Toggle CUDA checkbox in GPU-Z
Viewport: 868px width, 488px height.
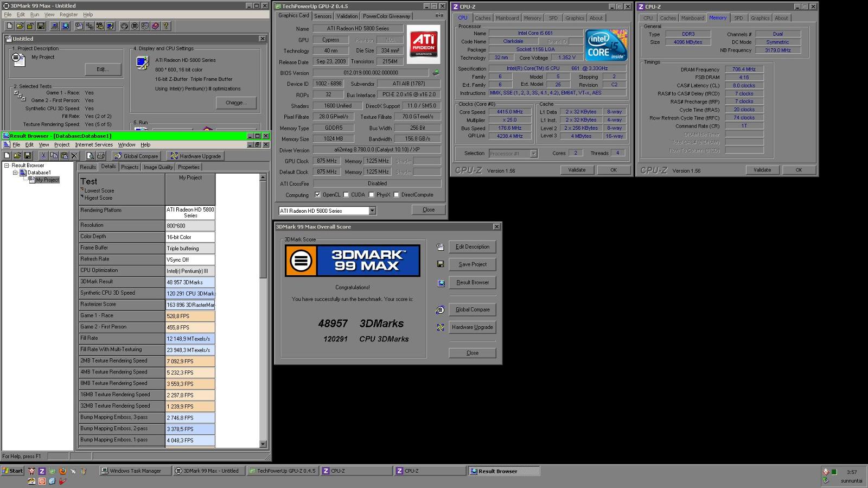(346, 195)
